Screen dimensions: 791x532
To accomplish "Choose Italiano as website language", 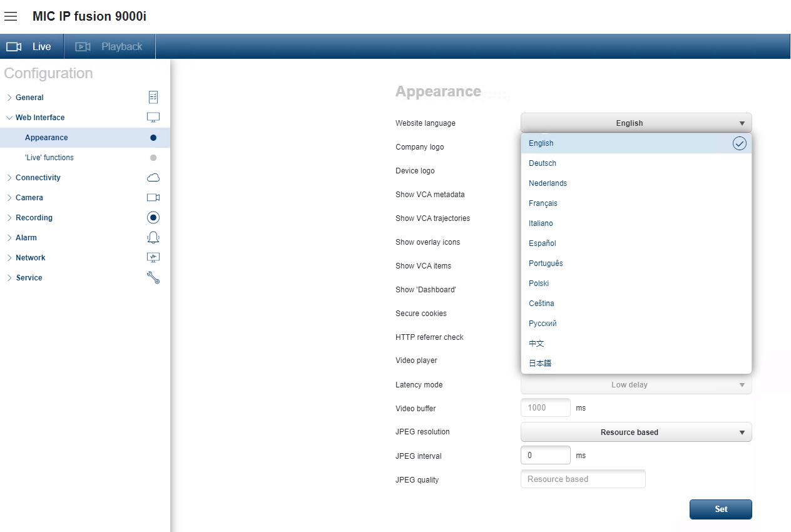I will coord(636,223).
